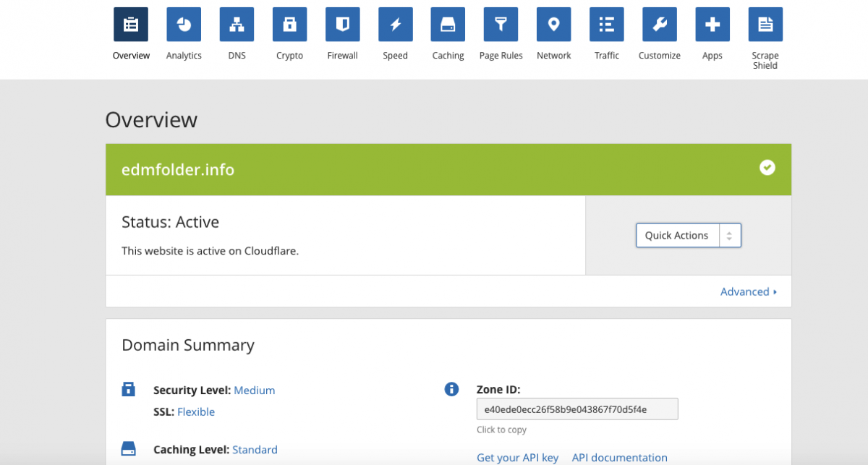Go to the Network location pin icon
868x465 pixels.
click(554, 25)
